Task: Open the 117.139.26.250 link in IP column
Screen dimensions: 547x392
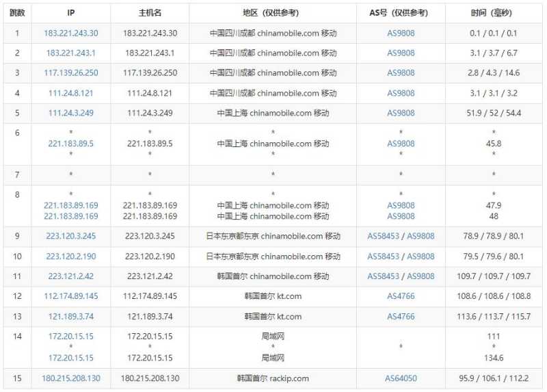Action: pyautogui.click(x=71, y=73)
